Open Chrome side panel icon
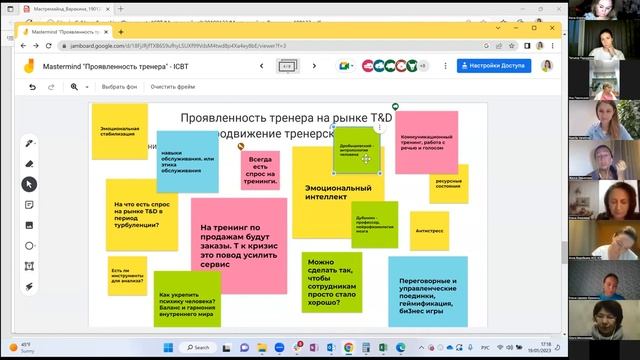640x360 pixels. point(527,46)
